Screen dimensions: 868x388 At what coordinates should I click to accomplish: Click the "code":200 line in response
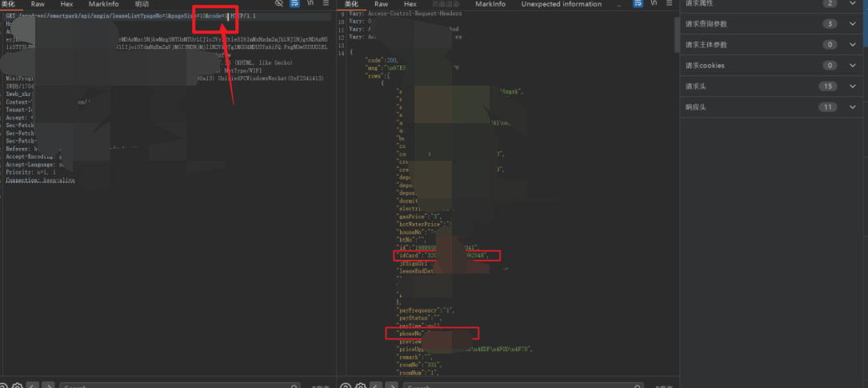[x=382, y=59]
